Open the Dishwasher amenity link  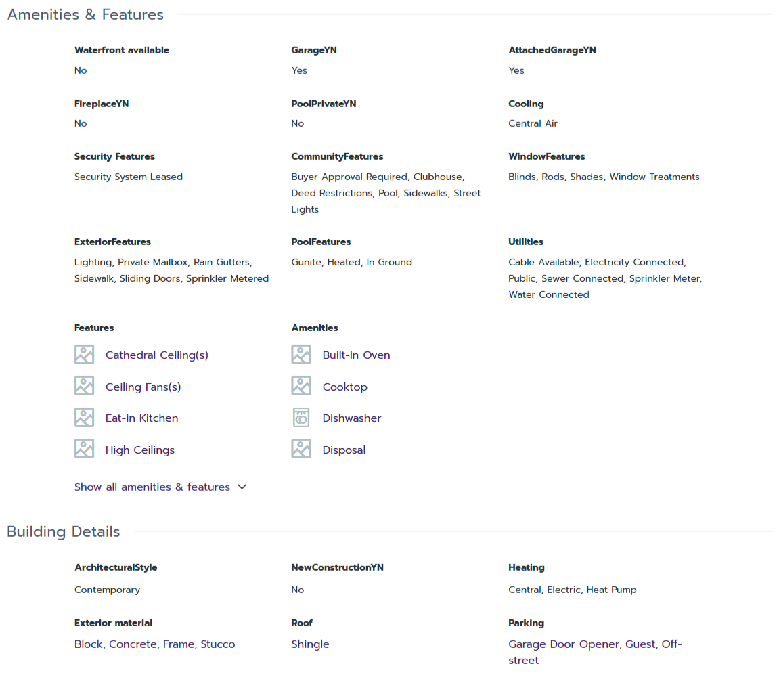tap(352, 418)
